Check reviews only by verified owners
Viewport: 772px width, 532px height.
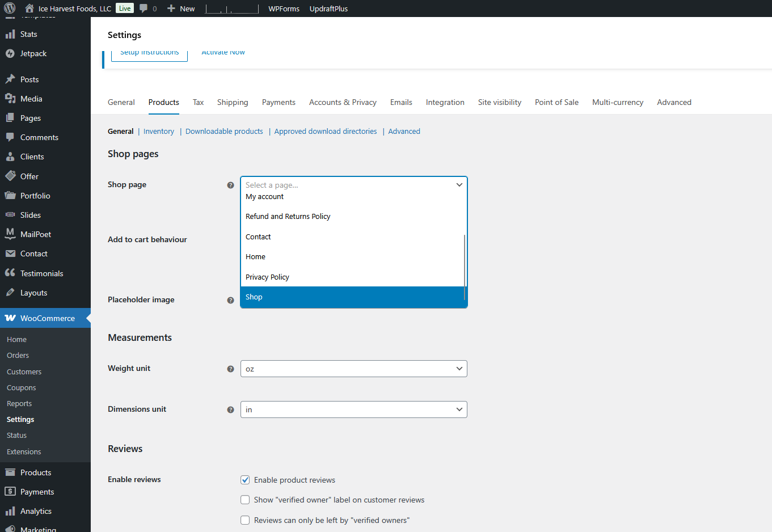(245, 520)
